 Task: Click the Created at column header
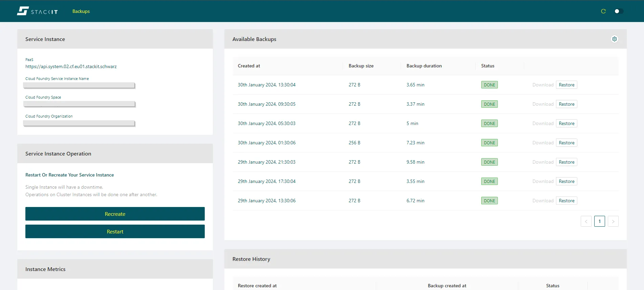pos(249,66)
